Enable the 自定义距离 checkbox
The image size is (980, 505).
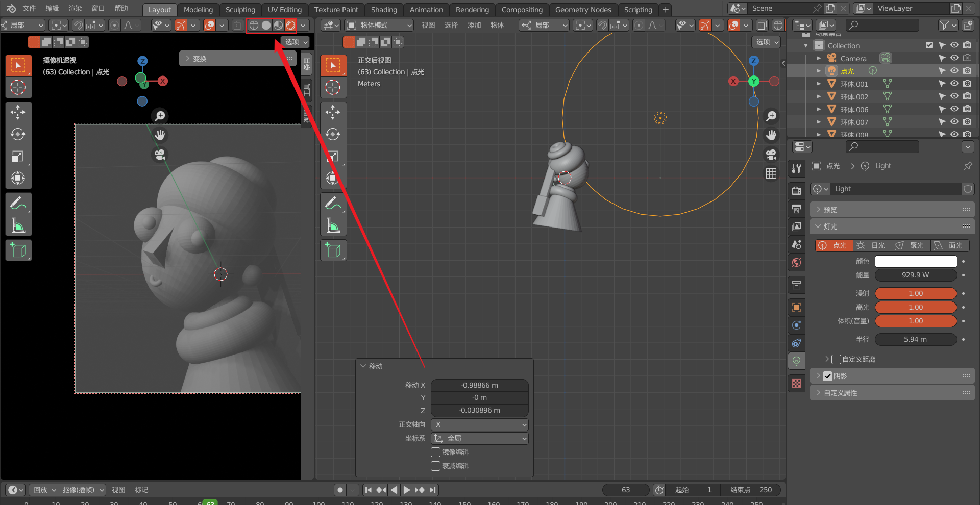click(x=836, y=359)
